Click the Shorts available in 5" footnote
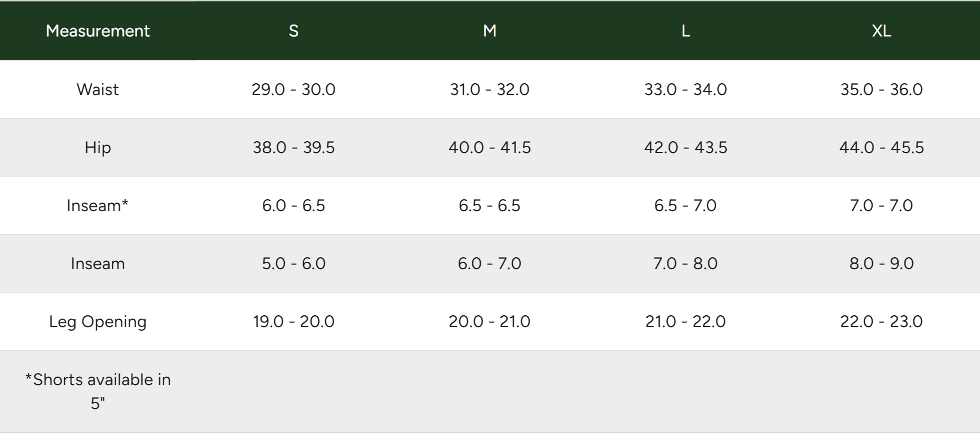The image size is (980, 433). tap(98, 391)
